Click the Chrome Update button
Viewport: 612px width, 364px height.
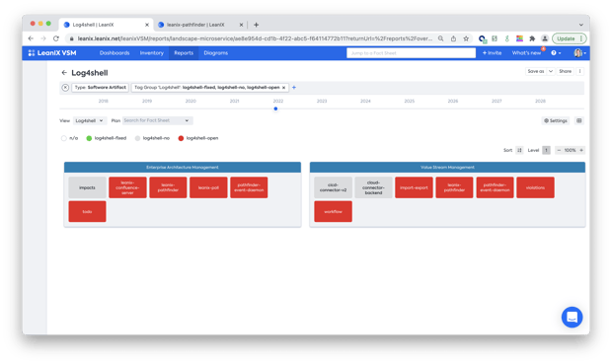tap(569, 38)
